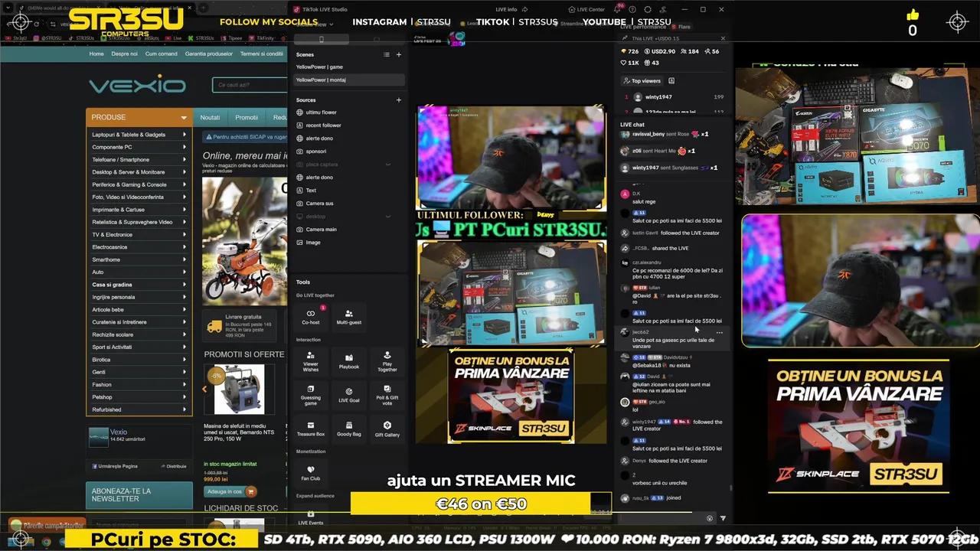This screenshot has height=551, width=980.
Task: Open the Poll & Gift vote tool
Action: [387, 395]
